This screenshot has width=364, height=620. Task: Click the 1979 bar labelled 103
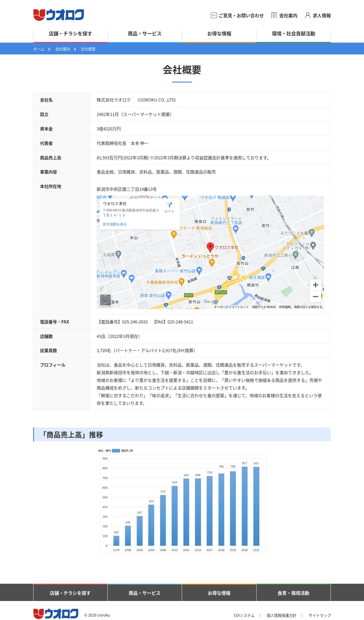(x=116, y=541)
